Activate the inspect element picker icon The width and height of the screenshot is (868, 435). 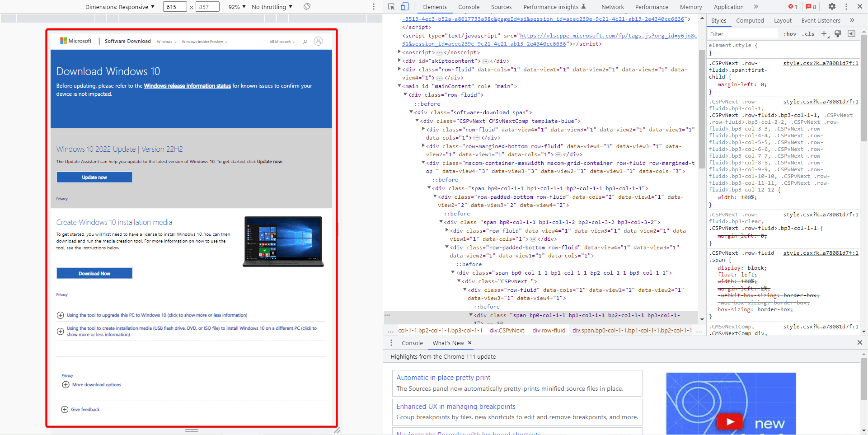coord(391,7)
